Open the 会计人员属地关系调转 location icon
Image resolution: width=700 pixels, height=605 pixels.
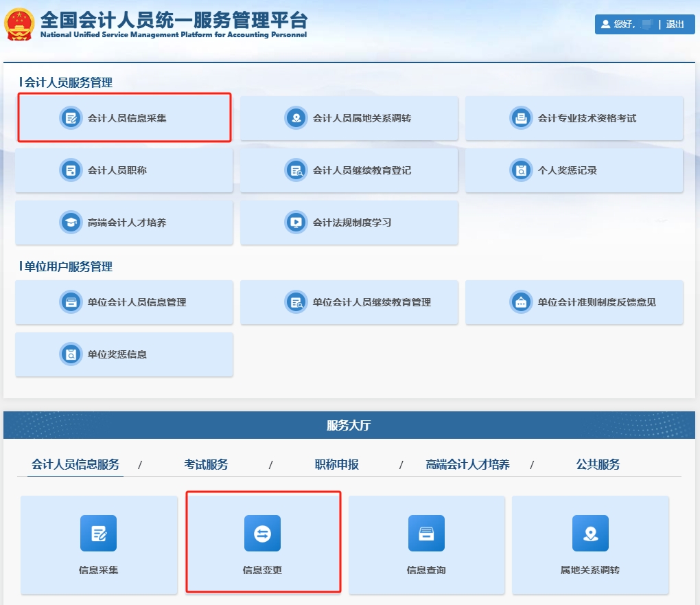pyautogui.click(x=296, y=118)
